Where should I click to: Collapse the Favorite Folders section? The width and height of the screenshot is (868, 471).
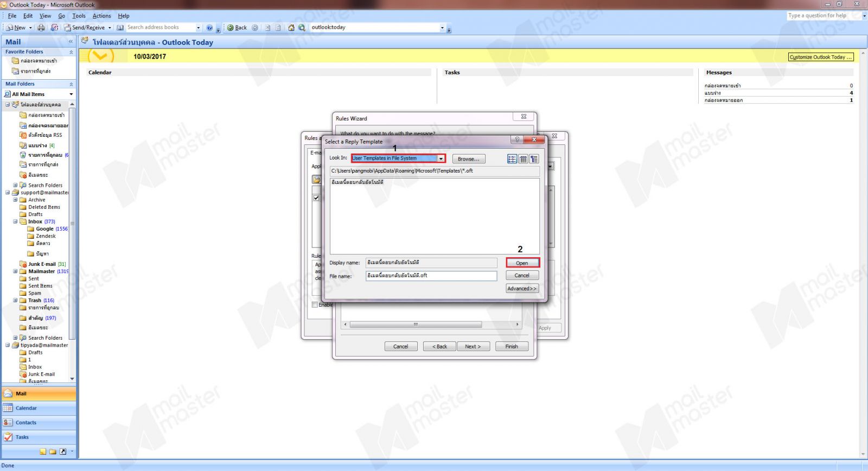[x=71, y=52]
